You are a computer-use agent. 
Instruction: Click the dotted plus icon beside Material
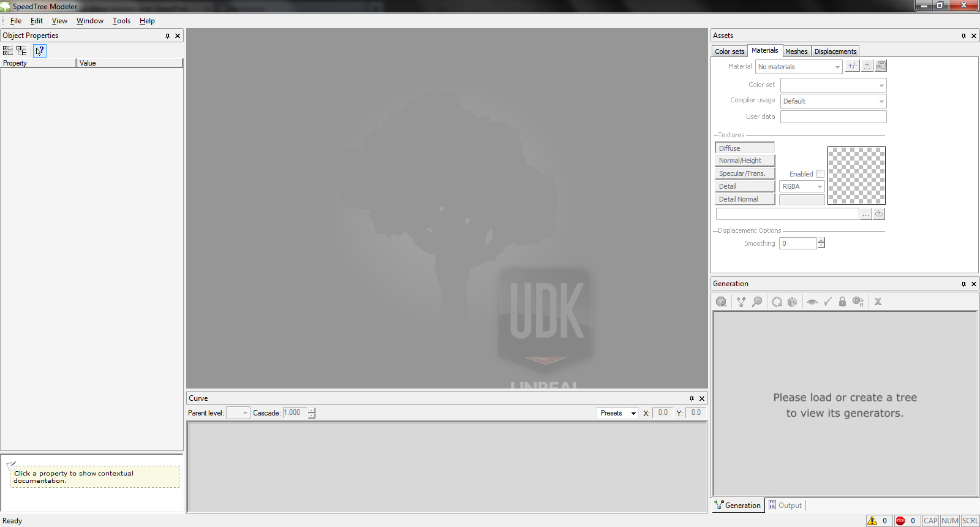pos(867,66)
